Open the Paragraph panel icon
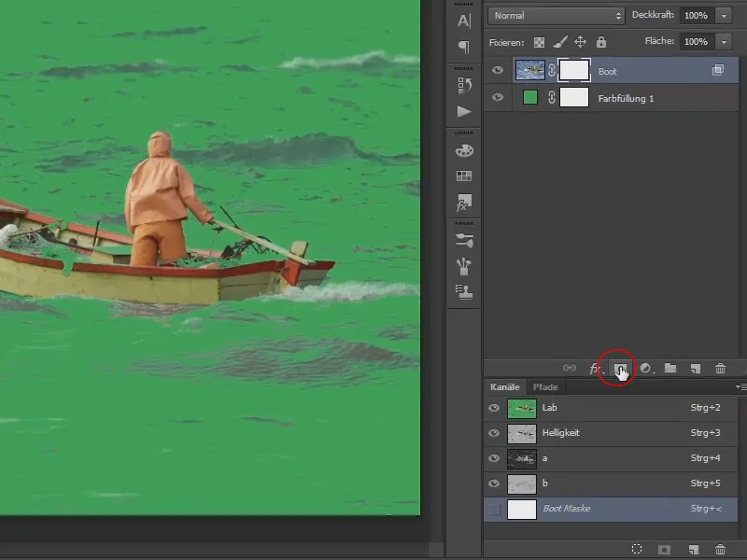 [x=464, y=47]
